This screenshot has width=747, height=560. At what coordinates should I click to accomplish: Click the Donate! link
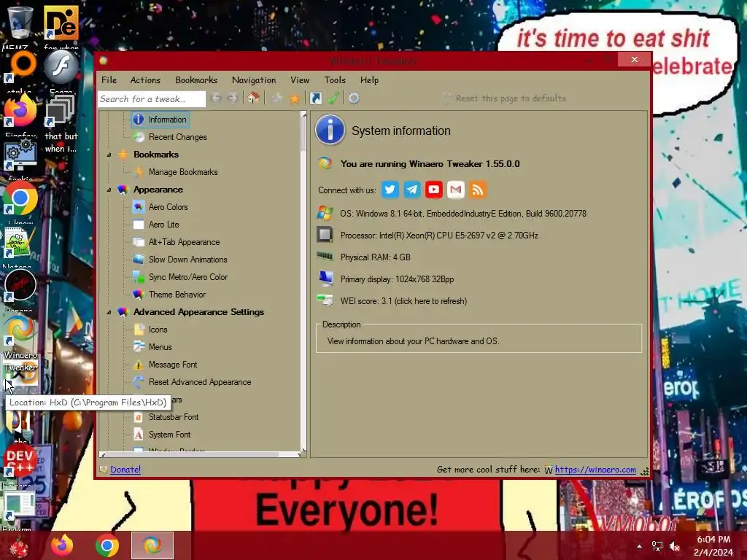pyautogui.click(x=125, y=470)
